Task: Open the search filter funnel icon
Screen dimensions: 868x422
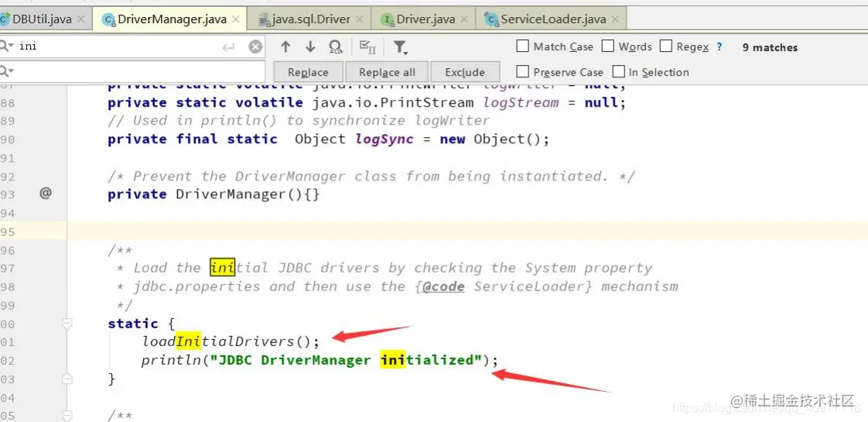Action: tap(400, 48)
